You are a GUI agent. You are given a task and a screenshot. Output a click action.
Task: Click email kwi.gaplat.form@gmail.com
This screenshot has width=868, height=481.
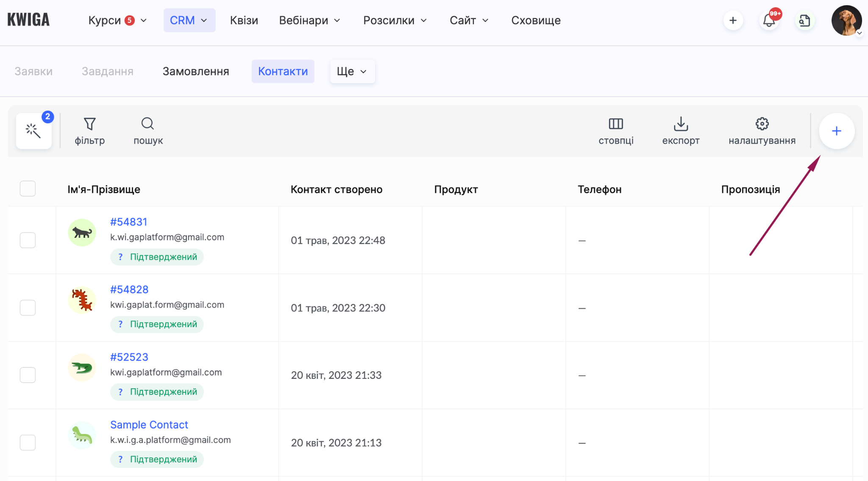point(167,305)
